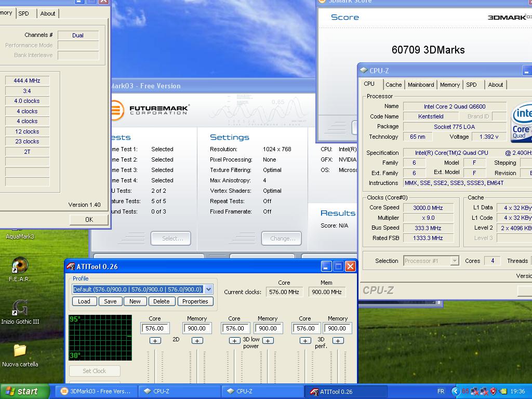Click the temperature 65 tray indicator

pyautogui.click(x=465, y=392)
